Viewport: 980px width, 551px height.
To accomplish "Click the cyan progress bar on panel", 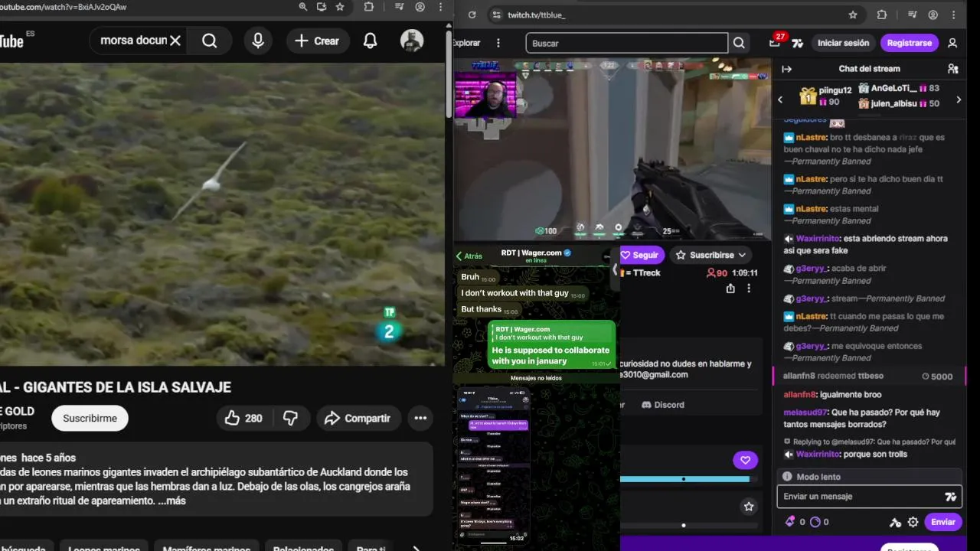I will click(684, 479).
